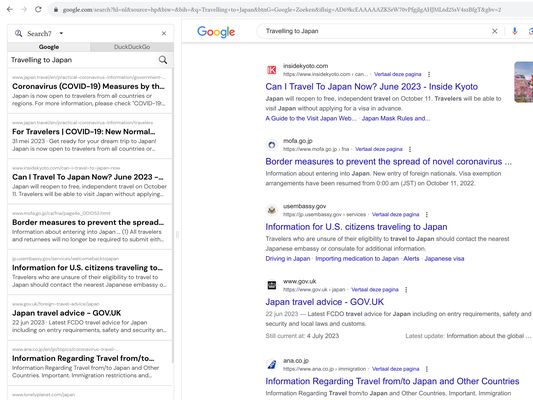
Task: Translate the insidekyoto.com result page
Action: (x=397, y=74)
